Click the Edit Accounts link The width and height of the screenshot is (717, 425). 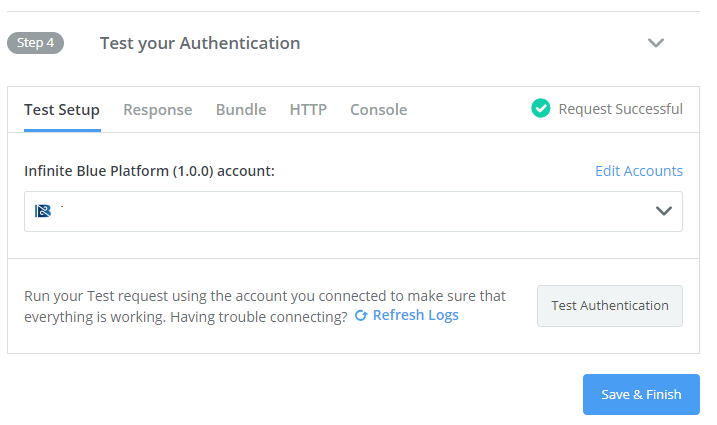click(x=639, y=171)
